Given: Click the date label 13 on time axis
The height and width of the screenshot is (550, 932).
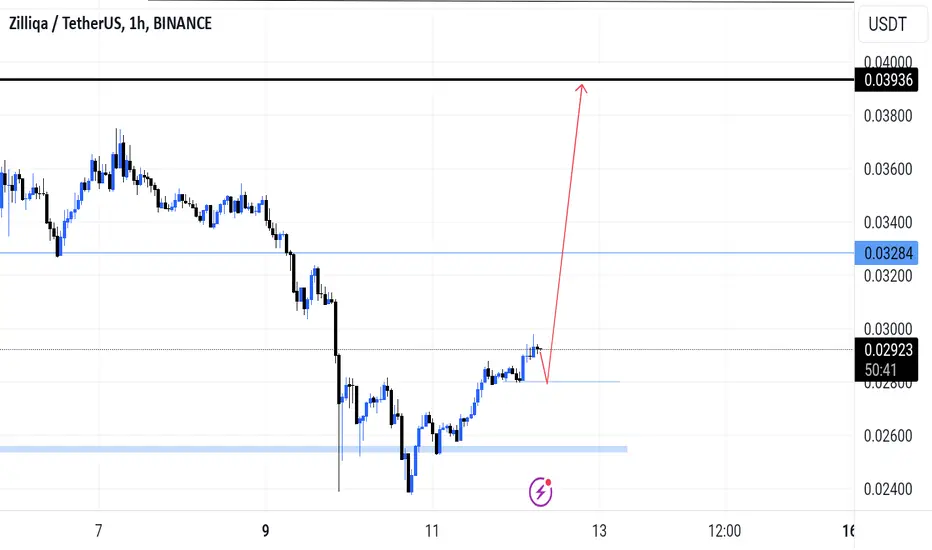Looking at the screenshot, I should pyautogui.click(x=599, y=530).
